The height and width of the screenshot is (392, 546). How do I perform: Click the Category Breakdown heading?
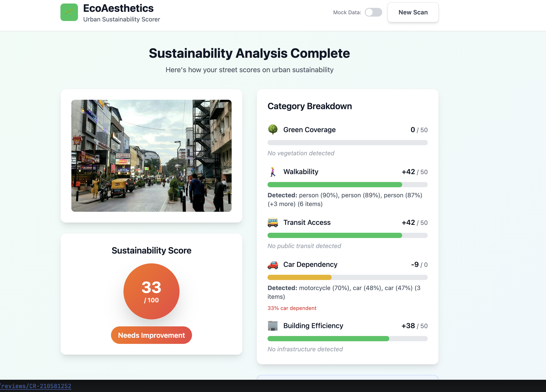click(310, 106)
